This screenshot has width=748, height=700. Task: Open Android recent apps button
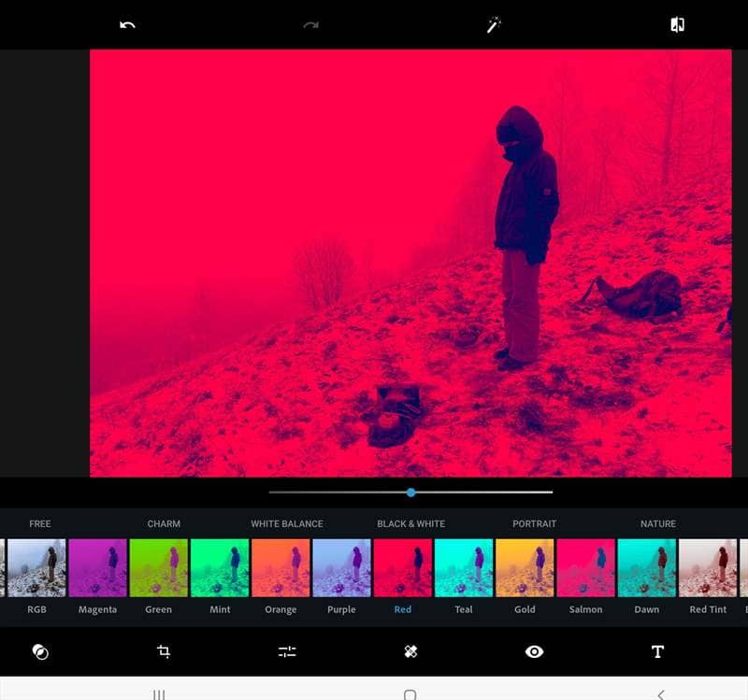click(159, 694)
